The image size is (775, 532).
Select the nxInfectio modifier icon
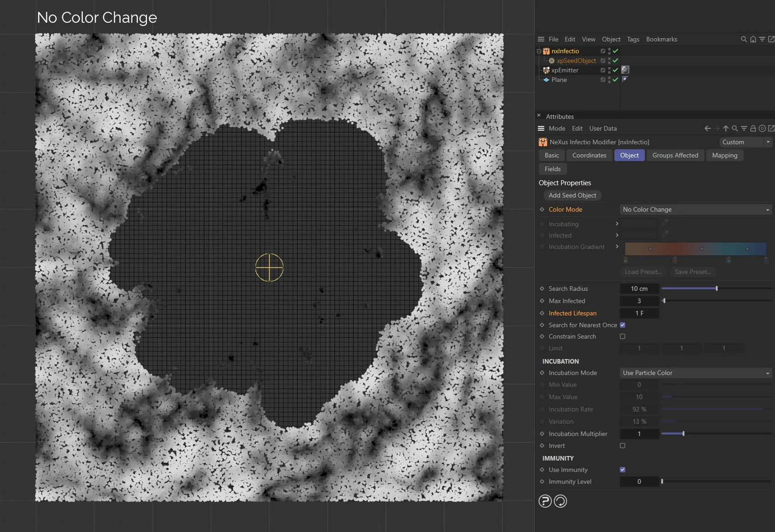point(546,51)
